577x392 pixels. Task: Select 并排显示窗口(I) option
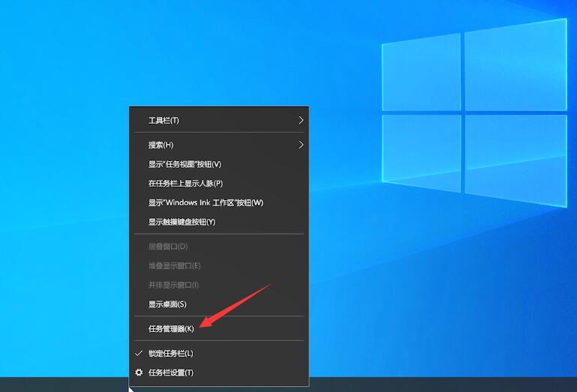[219, 285]
